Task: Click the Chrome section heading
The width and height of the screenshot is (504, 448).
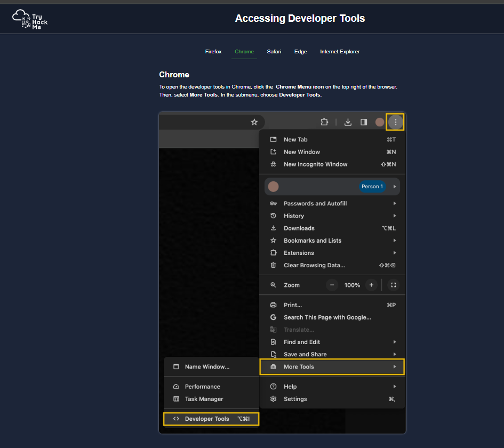Action: click(174, 75)
